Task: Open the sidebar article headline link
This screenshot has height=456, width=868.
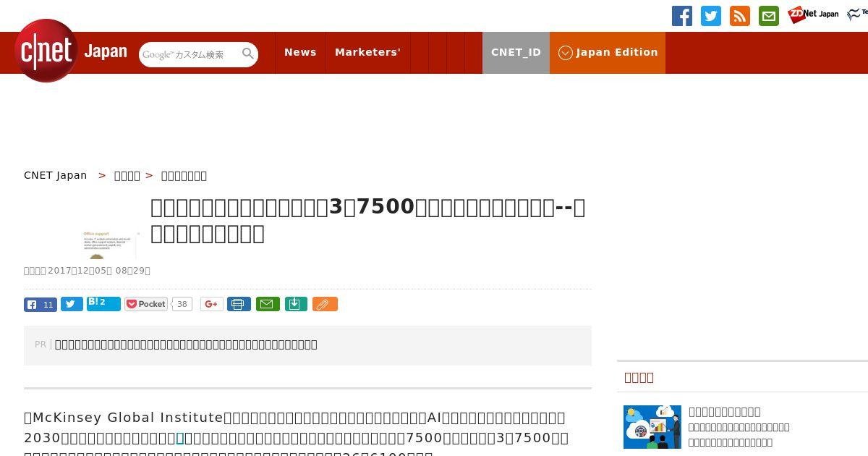Action: (724, 411)
